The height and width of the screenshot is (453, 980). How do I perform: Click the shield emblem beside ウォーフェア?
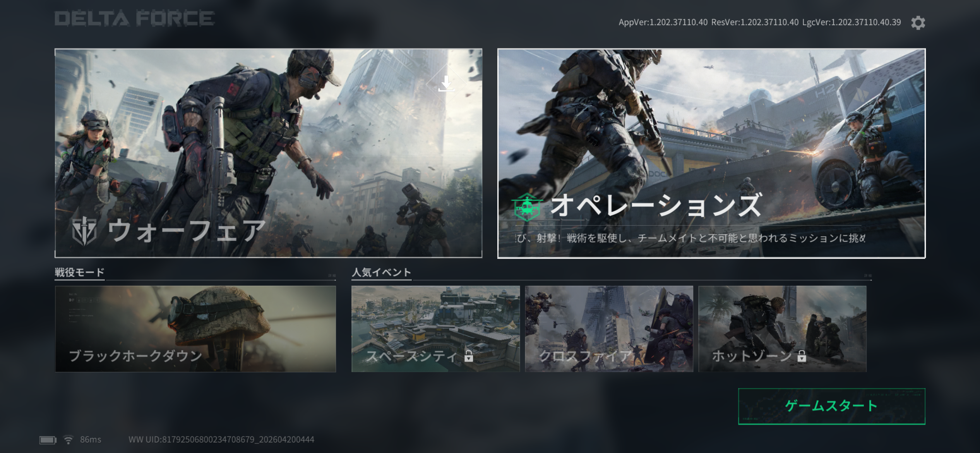(x=84, y=231)
